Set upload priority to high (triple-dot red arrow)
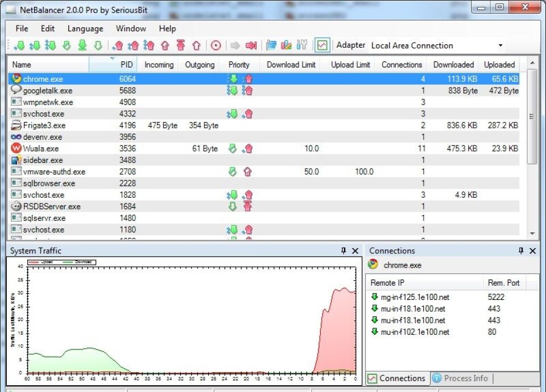This screenshot has width=546, height=392. (149, 45)
